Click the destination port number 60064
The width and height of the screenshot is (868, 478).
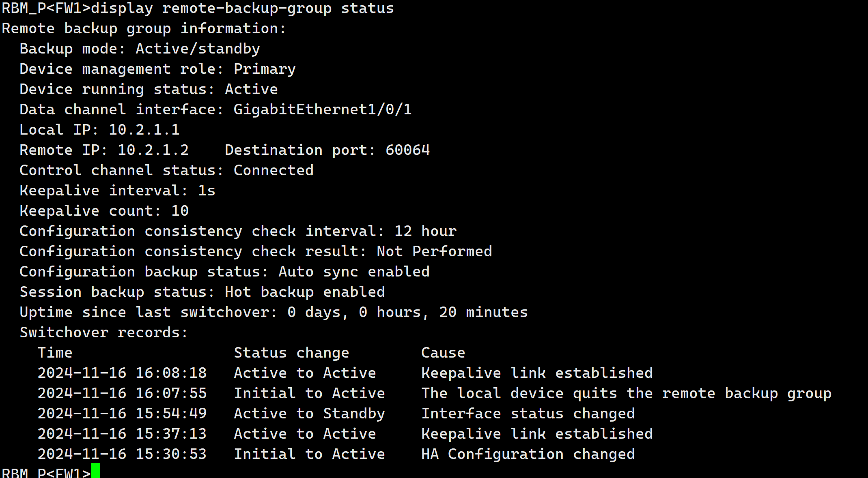407,150
